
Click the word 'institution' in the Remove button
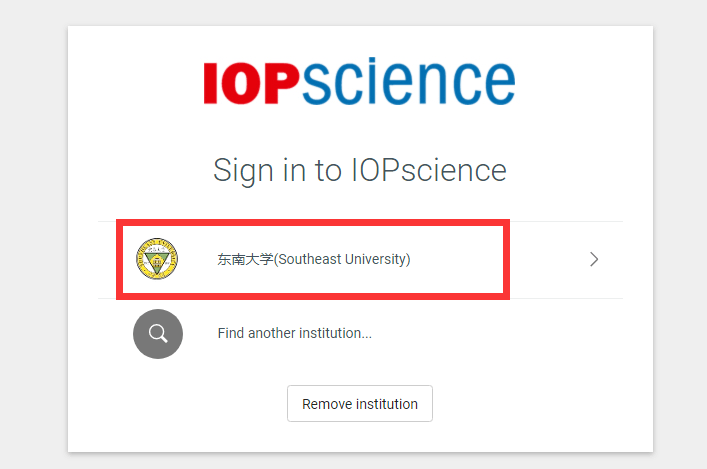pyautogui.click(x=384, y=405)
